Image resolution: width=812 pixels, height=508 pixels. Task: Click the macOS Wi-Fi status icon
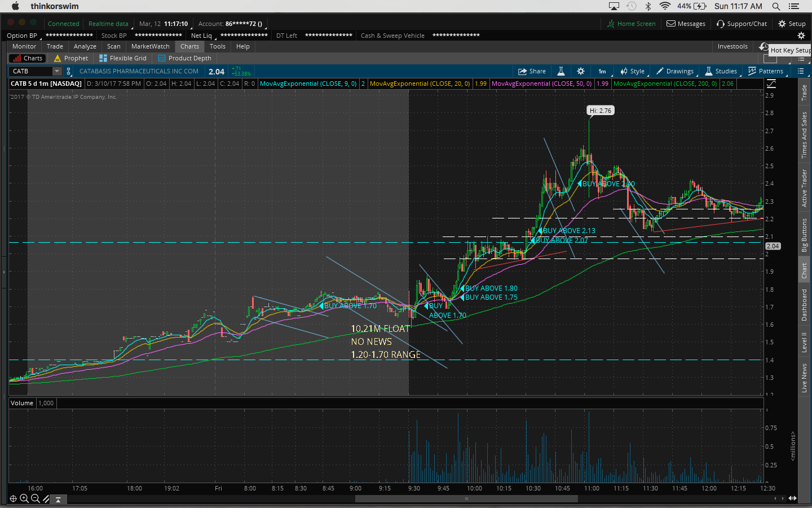tap(665, 6)
